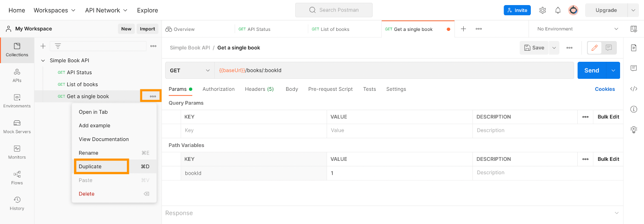Choose View Documentation from context menu
The height and width of the screenshot is (224, 644).
[114, 139]
